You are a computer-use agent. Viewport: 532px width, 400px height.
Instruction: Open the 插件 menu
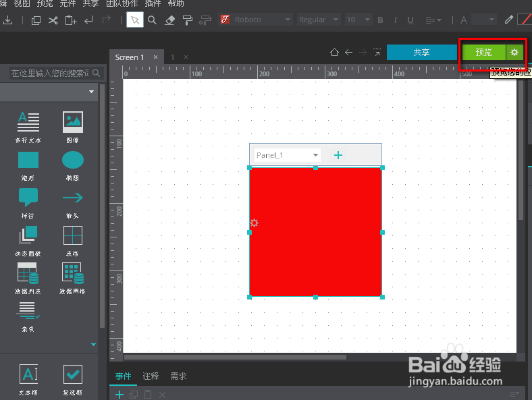pos(153,4)
